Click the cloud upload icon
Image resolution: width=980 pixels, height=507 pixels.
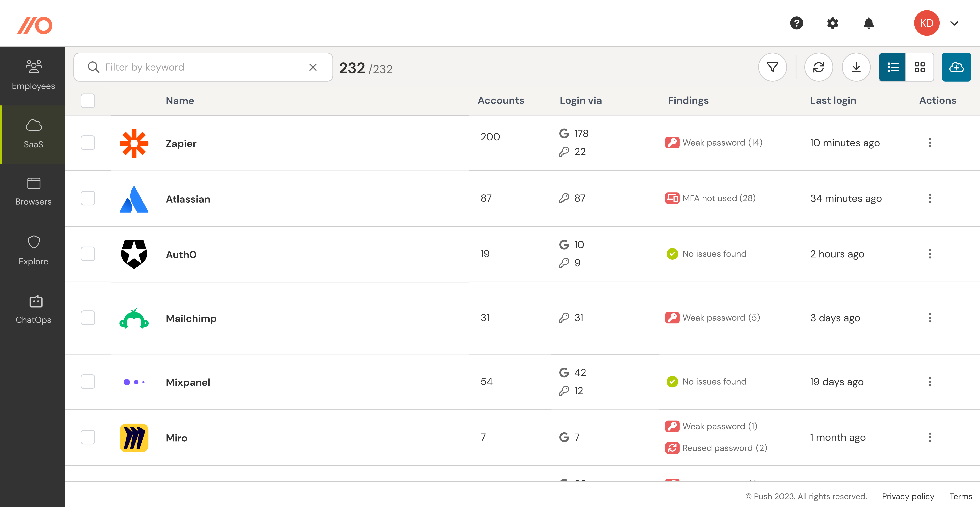(x=956, y=67)
